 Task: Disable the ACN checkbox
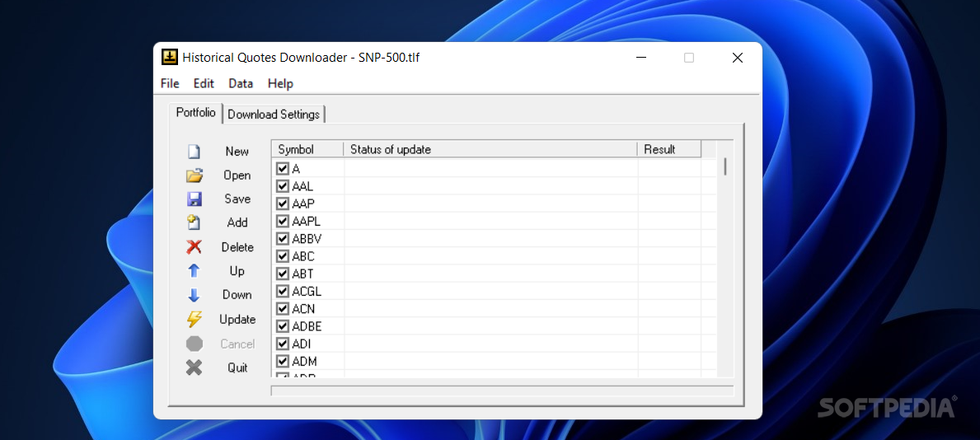[283, 309]
